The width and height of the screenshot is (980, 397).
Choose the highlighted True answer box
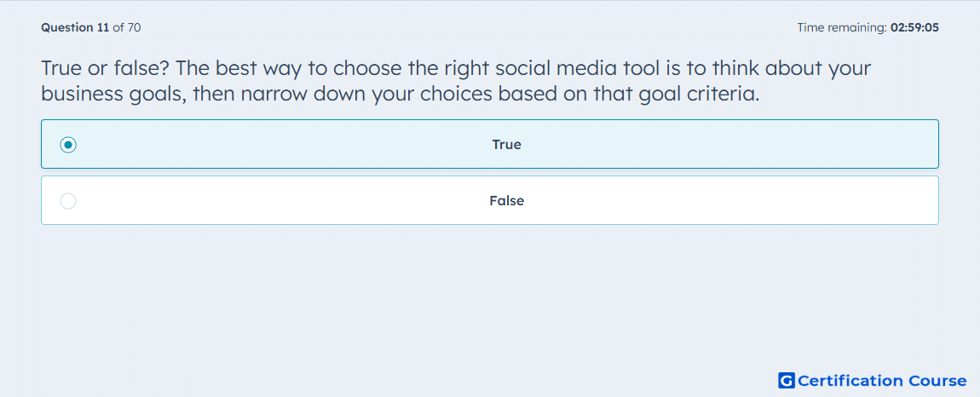tap(490, 144)
